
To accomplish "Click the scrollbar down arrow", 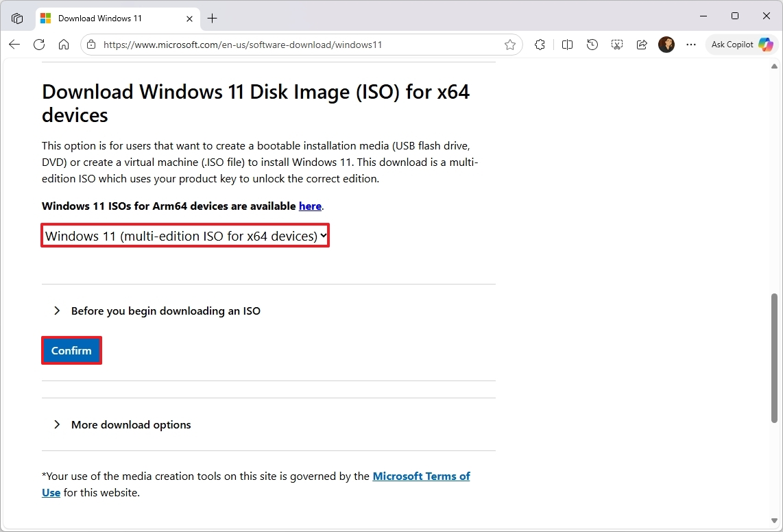I will point(774,520).
